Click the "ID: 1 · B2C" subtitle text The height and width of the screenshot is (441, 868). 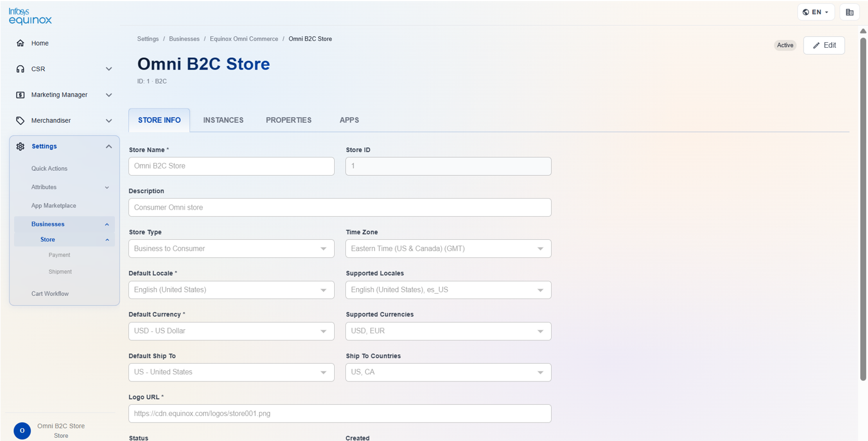pos(152,81)
